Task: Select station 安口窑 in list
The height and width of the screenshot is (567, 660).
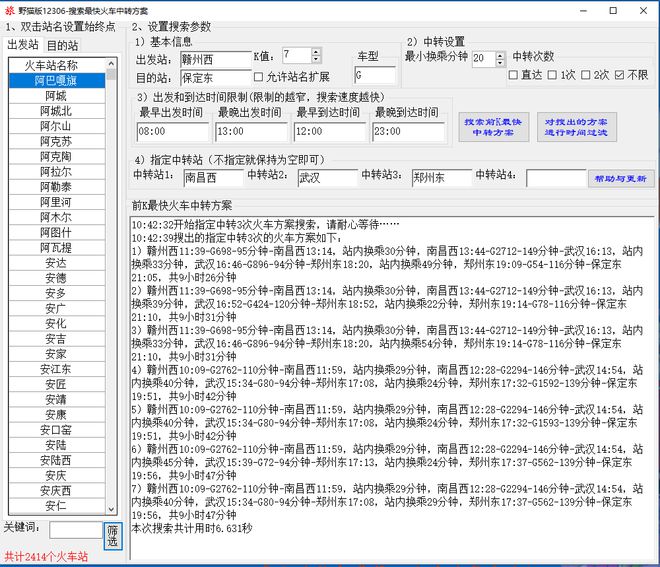Action: point(57,430)
